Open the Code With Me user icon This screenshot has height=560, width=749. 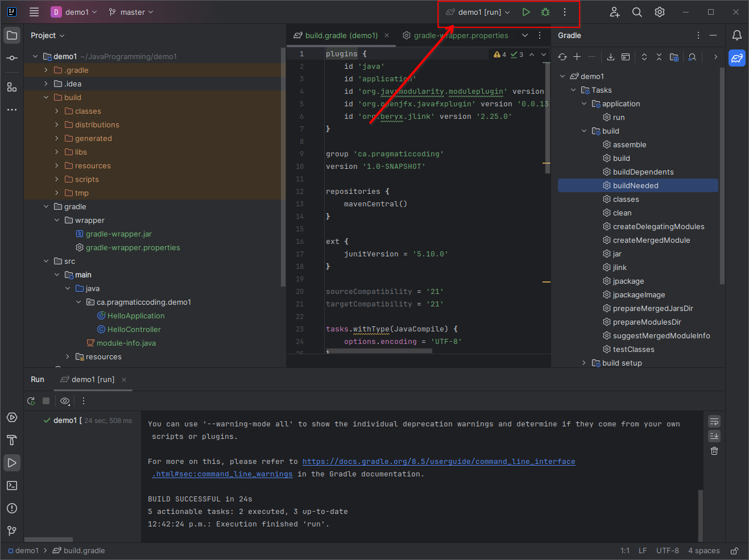coord(615,12)
